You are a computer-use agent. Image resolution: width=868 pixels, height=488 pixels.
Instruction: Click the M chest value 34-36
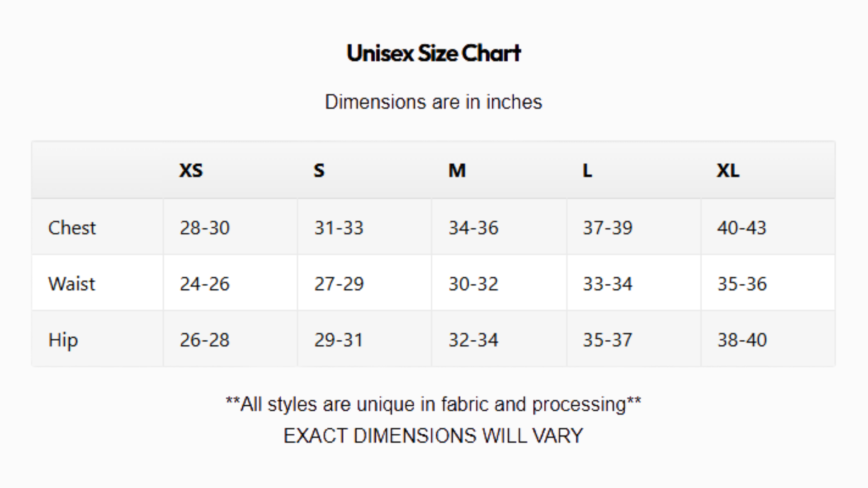(473, 228)
